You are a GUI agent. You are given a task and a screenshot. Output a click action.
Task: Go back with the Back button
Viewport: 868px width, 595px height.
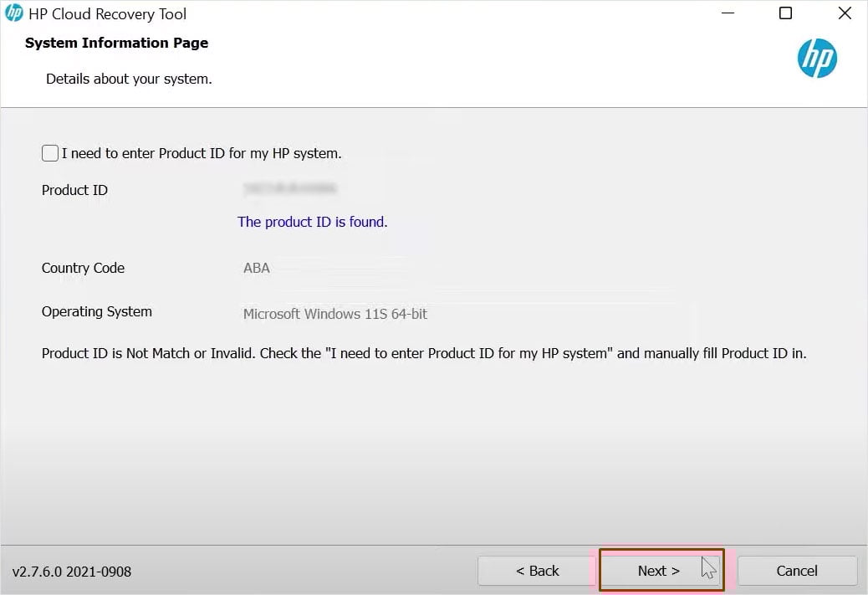(537, 571)
